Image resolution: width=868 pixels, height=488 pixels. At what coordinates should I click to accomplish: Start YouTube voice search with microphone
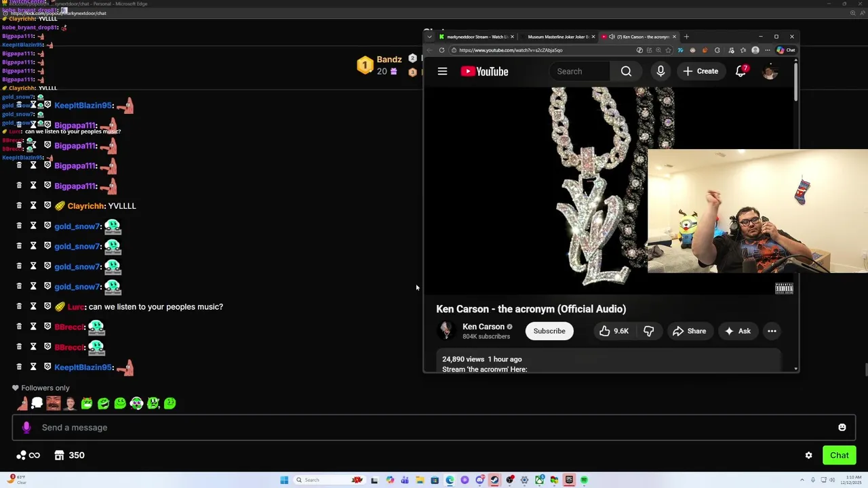tap(660, 71)
